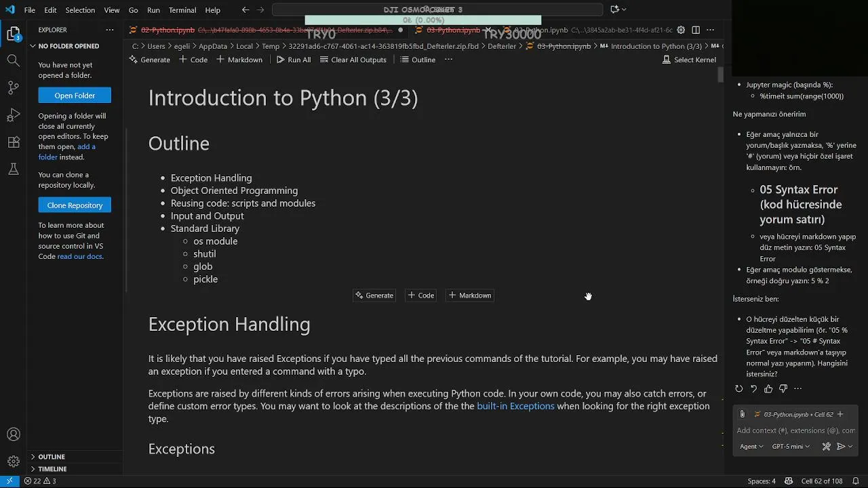Click thumbs up on chat response
Viewport: 868px width, 488px height.
click(768, 389)
